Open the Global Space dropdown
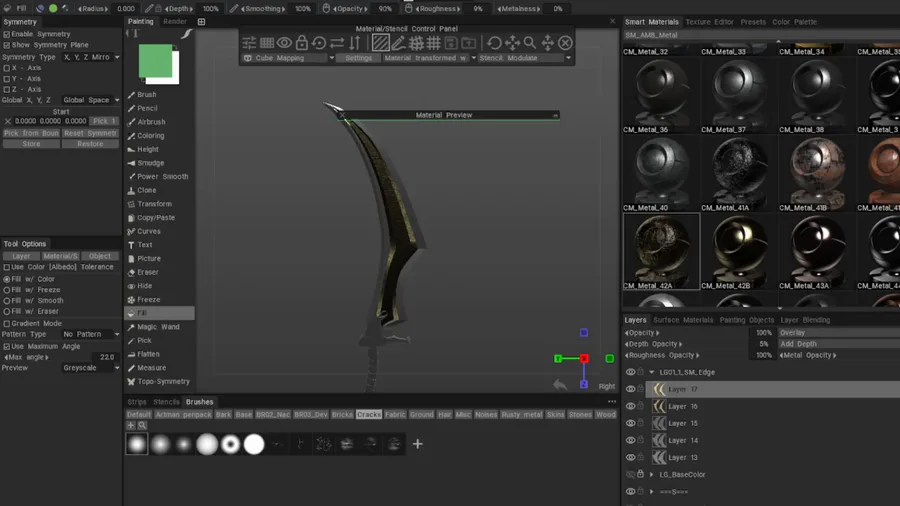 click(x=91, y=100)
